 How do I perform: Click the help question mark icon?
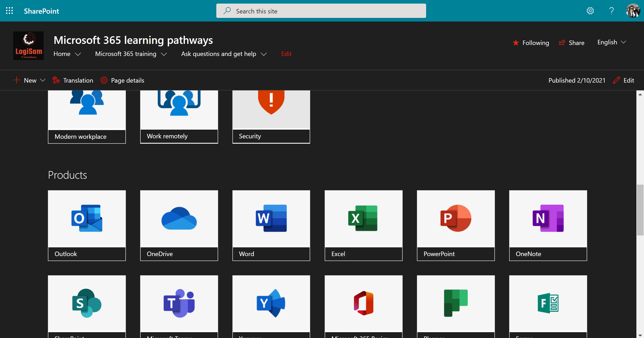click(x=611, y=11)
